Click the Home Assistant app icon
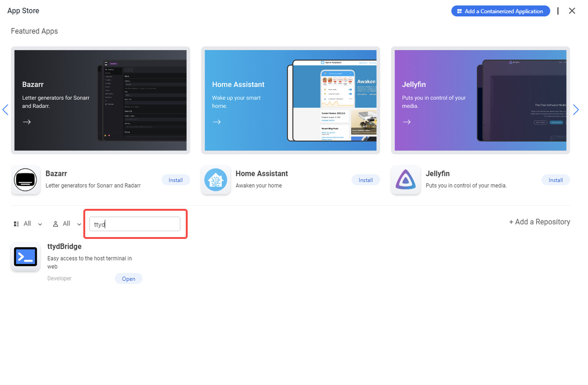Image resolution: width=588 pixels, height=385 pixels. click(215, 180)
